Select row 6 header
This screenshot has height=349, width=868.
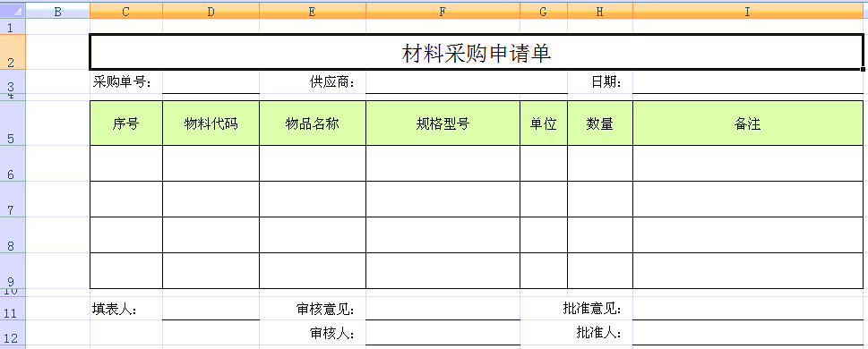pos(13,163)
